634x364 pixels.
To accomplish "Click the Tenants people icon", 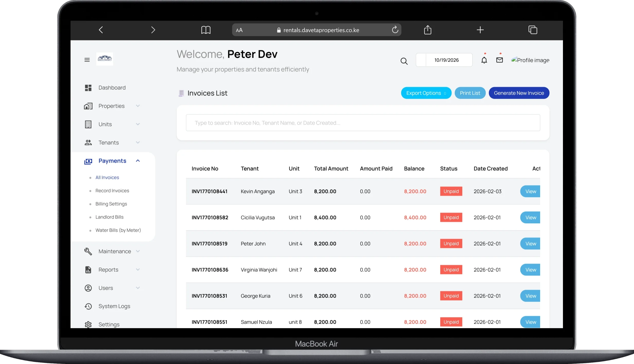I will click(x=88, y=143).
